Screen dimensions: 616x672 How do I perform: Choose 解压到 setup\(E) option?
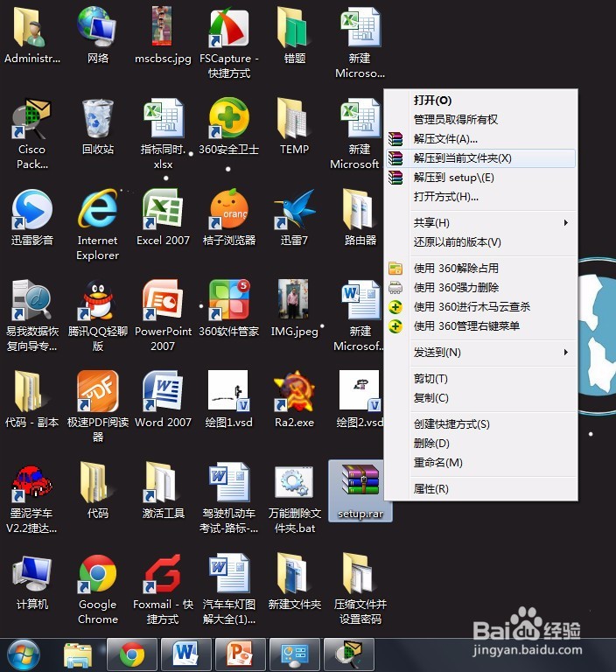click(480, 178)
